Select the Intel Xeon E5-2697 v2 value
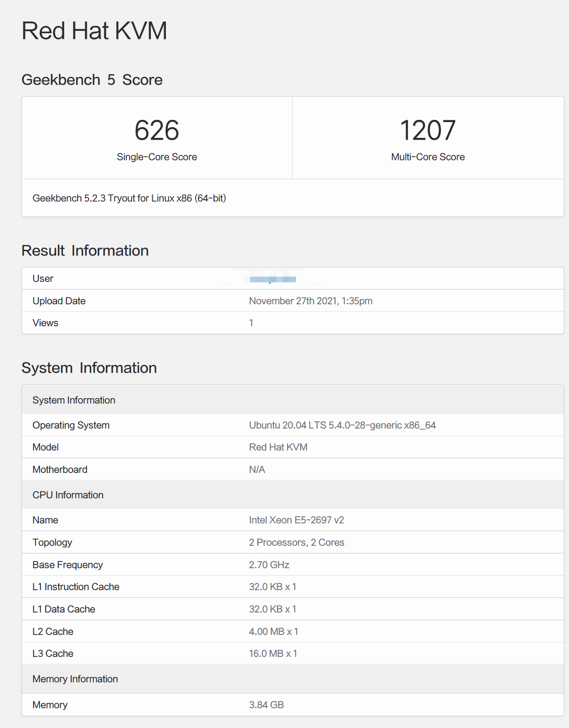Screen dimensions: 569x728 pos(297,520)
